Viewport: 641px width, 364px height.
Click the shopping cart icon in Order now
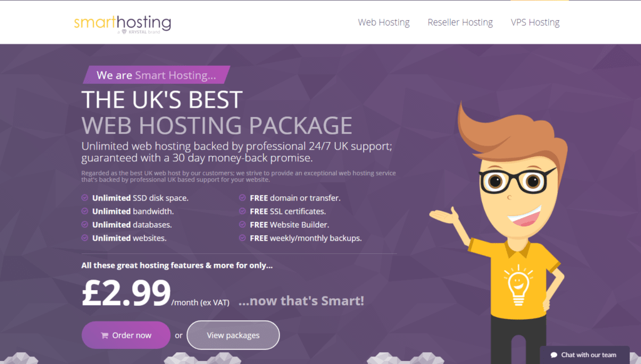point(105,335)
